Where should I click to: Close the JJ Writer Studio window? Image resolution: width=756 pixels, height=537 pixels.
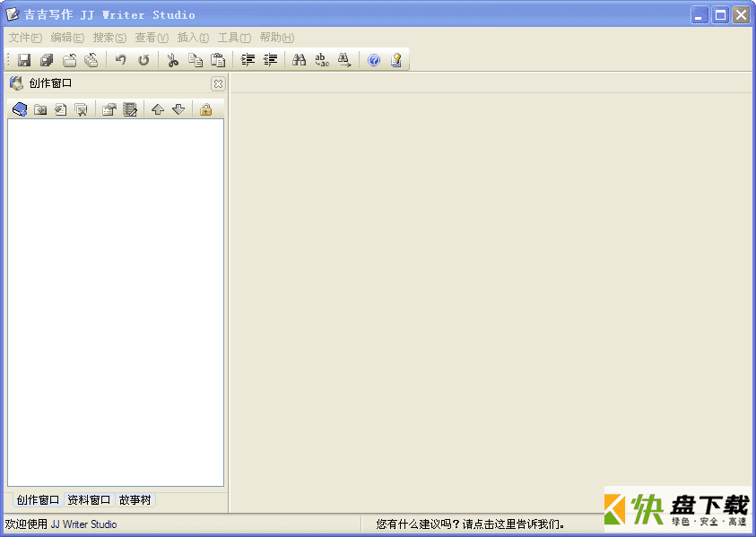click(742, 15)
